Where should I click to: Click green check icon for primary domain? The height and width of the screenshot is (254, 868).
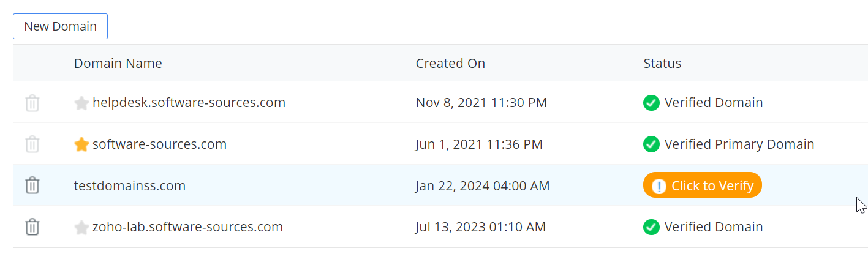tap(651, 144)
